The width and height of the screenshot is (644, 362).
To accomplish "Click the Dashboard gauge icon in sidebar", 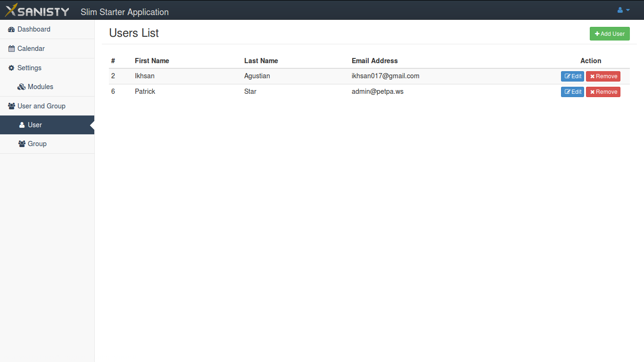I will pos(11,30).
